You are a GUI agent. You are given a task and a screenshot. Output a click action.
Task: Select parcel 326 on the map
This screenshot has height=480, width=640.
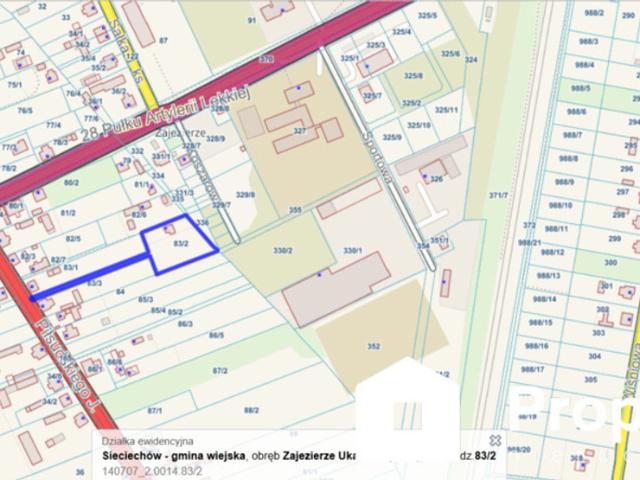[435, 179]
